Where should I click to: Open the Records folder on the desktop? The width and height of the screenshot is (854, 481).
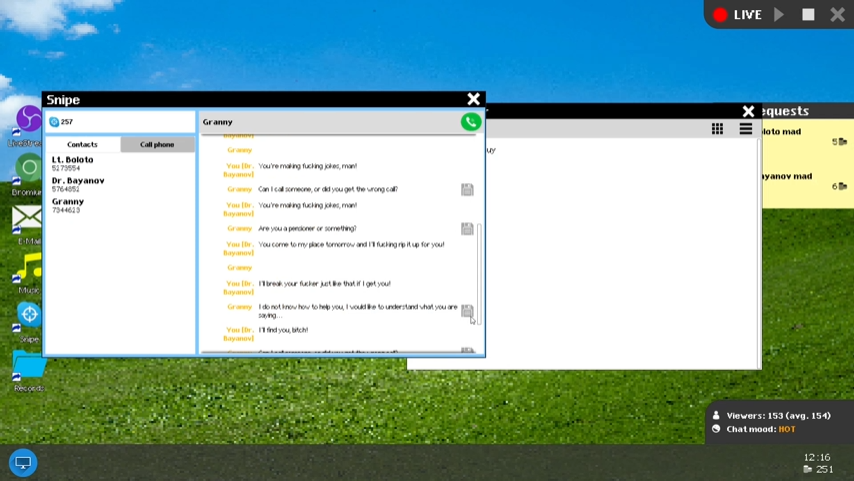click(28, 366)
